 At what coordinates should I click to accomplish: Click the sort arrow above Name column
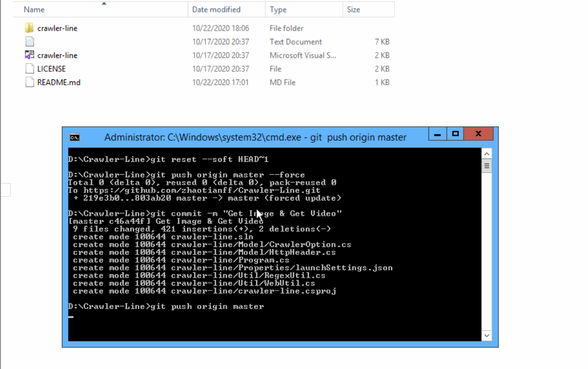tap(104, 3)
